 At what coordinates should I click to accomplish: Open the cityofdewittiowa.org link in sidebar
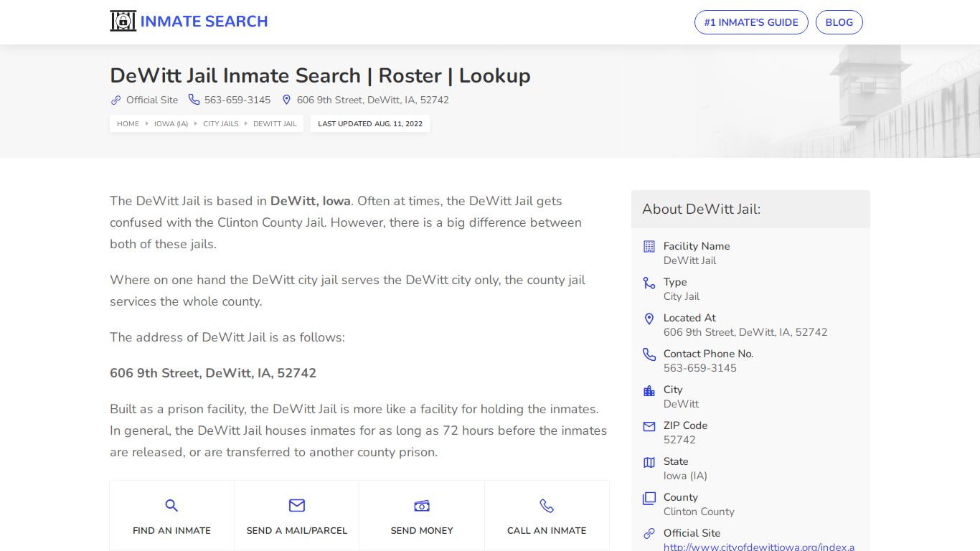(x=759, y=547)
